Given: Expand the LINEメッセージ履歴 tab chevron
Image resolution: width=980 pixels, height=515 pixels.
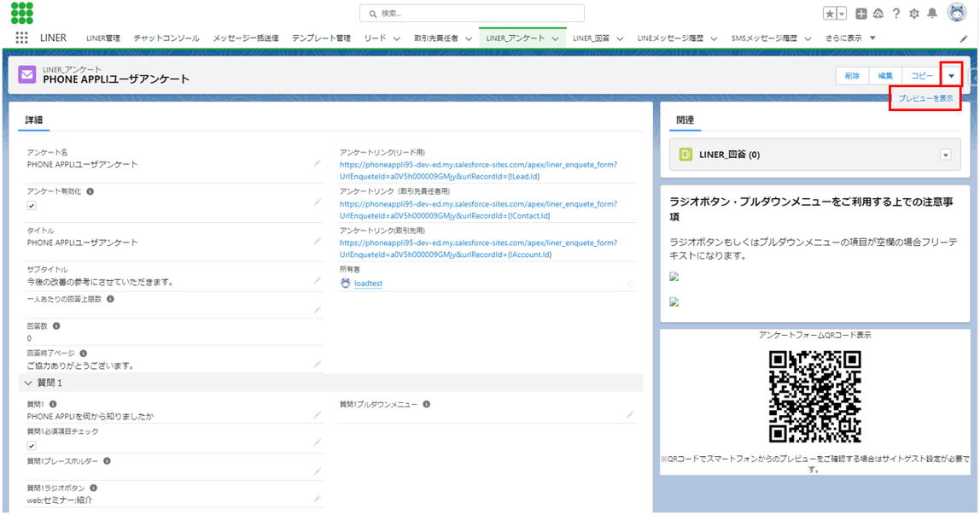Looking at the screenshot, I should [714, 38].
